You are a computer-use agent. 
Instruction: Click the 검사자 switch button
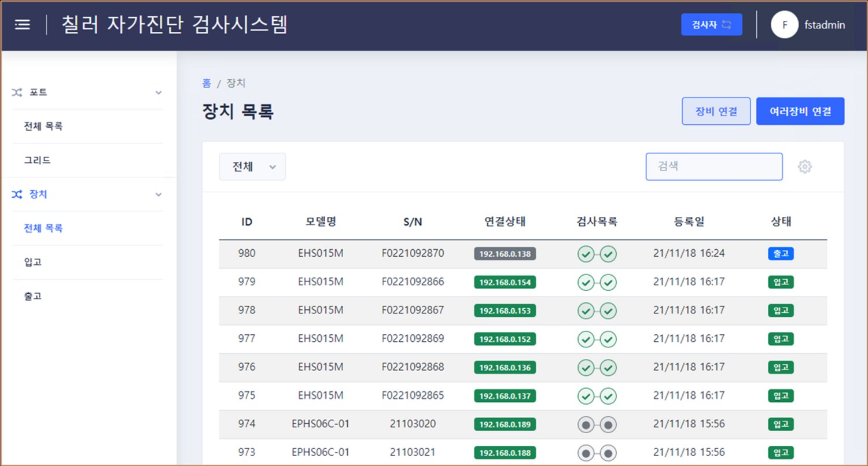click(x=712, y=25)
